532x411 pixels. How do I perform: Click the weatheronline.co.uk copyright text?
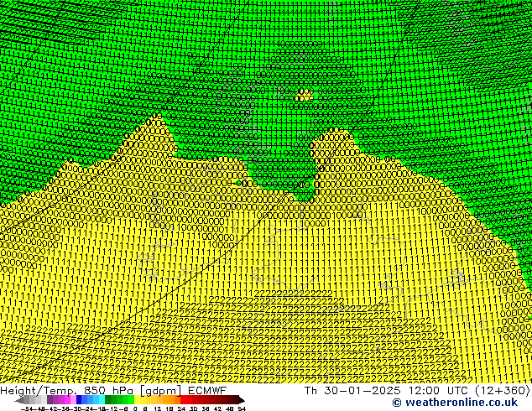pos(455,403)
